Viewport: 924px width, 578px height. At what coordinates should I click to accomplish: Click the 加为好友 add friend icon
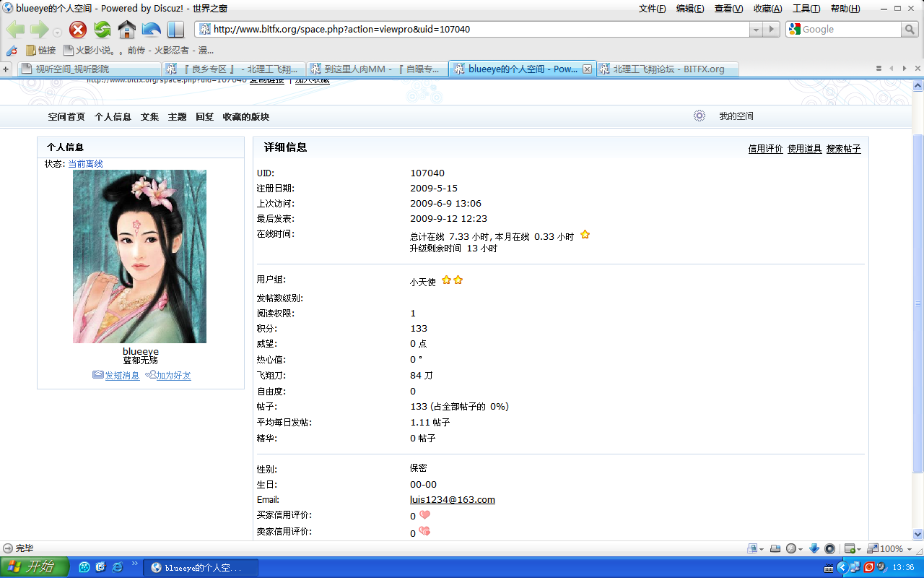150,375
